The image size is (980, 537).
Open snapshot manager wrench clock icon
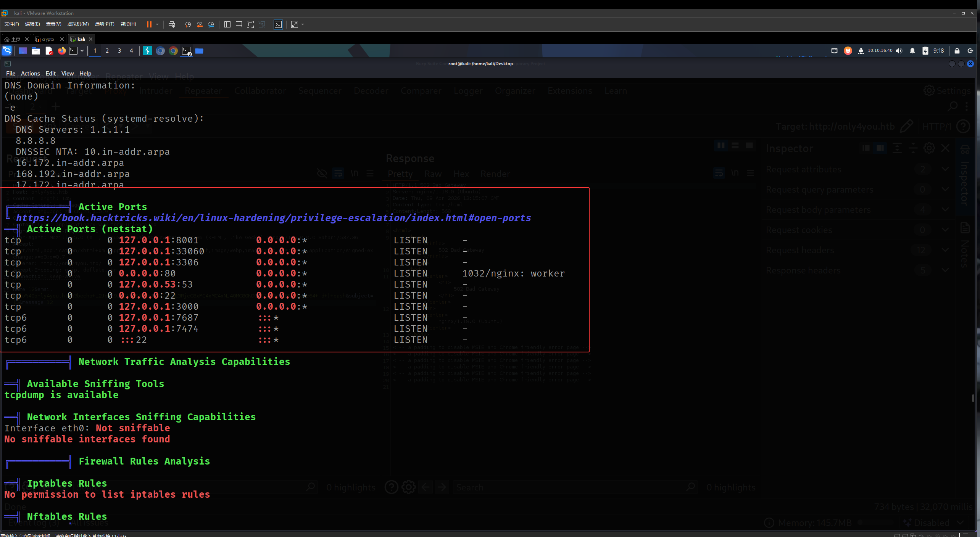pyautogui.click(x=211, y=24)
